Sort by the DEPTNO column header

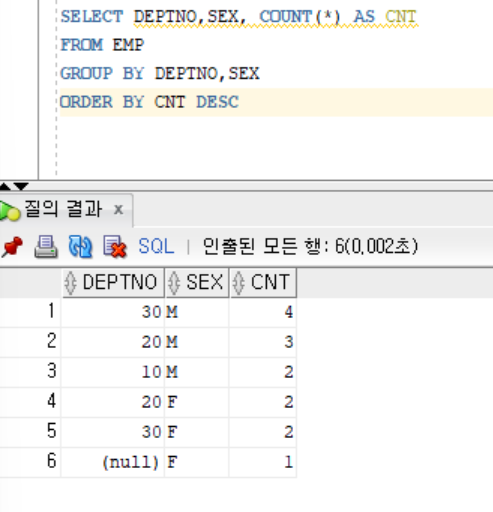tap(113, 282)
